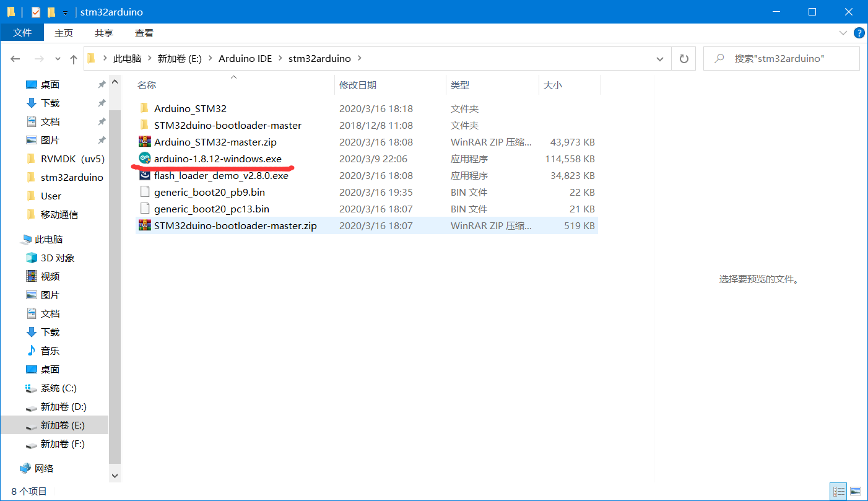The height and width of the screenshot is (501, 868).
Task: Switch to large thumbnails view icon
Action: point(856,492)
